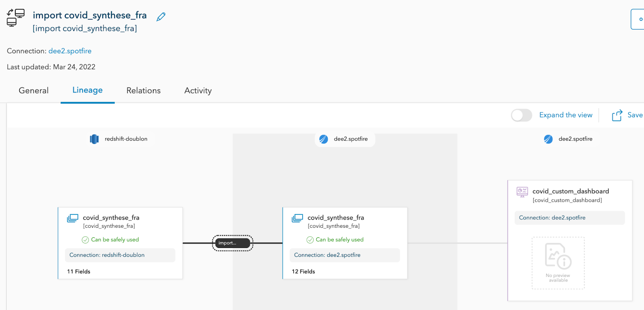Screen dimensions: 644x310
Task: Click Can be safely used on redshift card
Action: coord(115,240)
